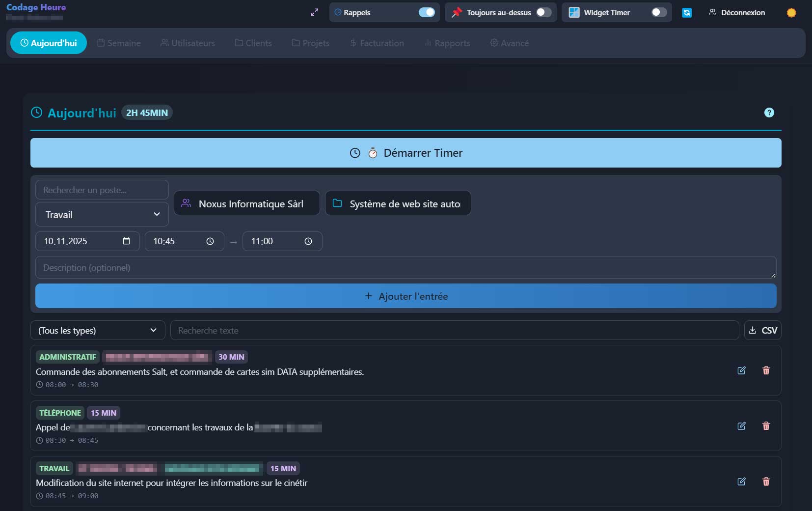The image size is (812, 511).
Task: Turn on the Widget Timer switch
Action: point(658,13)
